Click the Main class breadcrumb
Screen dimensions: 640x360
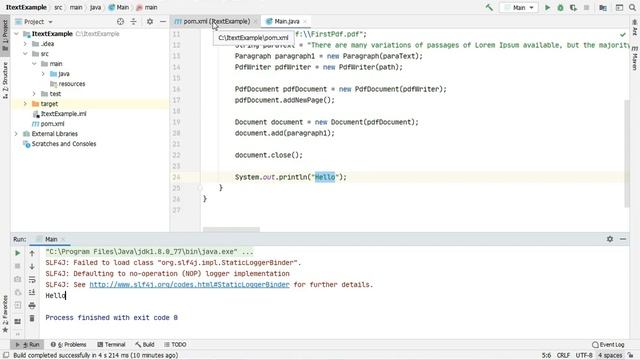[x=119, y=7]
